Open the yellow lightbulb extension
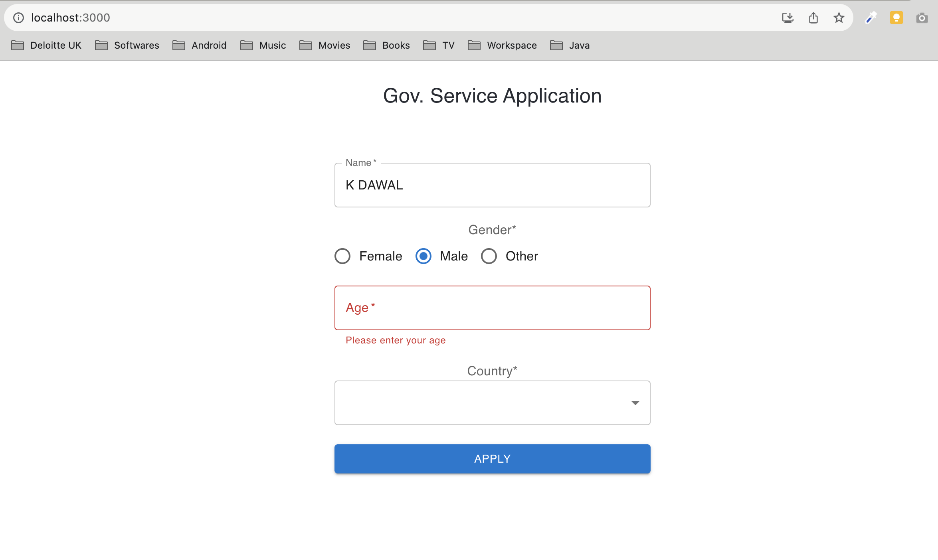Screen dimensions: 938x560 pyautogui.click(x=896, y=18)
